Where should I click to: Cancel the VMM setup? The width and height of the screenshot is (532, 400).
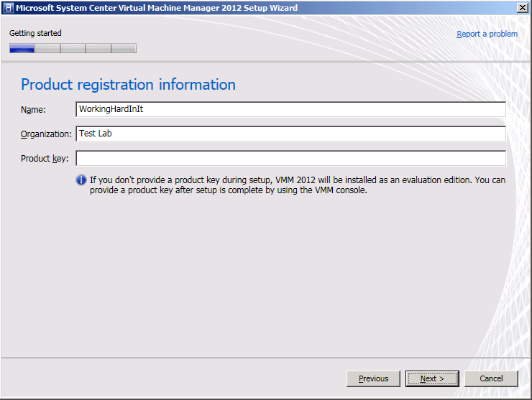pyautogui.click(x=491, y=378)
